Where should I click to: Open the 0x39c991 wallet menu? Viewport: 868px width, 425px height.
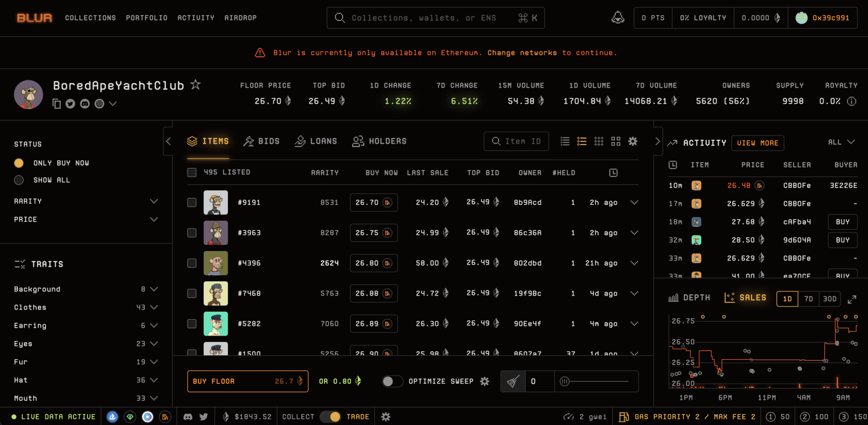(823, 18)
